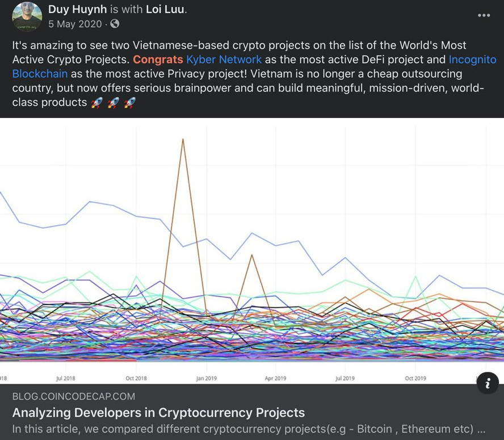Click the info icon on link preview
Image resolution: width=504 pixels, height=440 pixels.
(488, 383)
